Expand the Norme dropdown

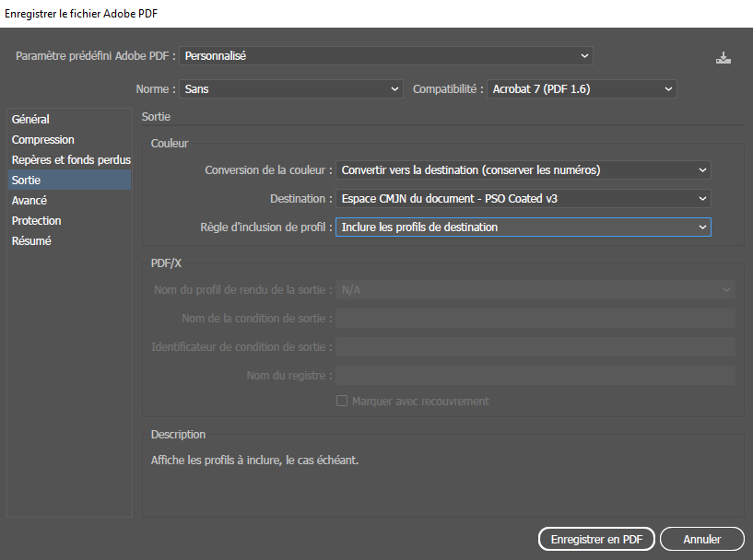tap(290, 89)
